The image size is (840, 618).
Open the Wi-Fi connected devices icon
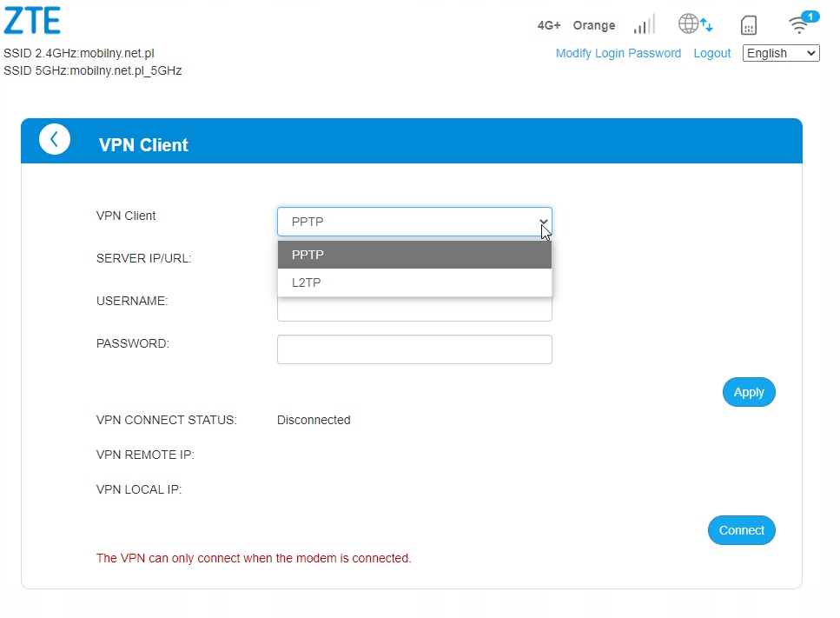tap(800, 23)
